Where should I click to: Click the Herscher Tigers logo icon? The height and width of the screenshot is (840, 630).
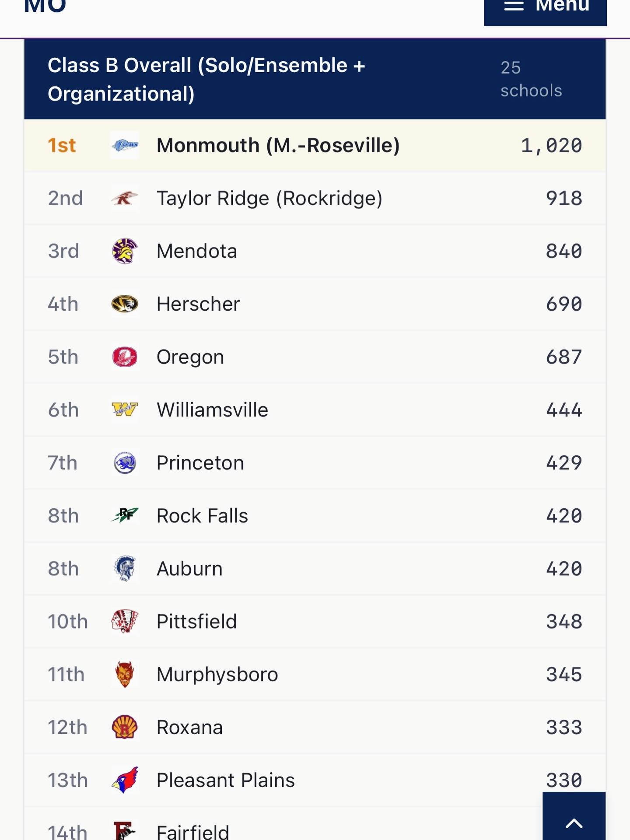point(124,304)
